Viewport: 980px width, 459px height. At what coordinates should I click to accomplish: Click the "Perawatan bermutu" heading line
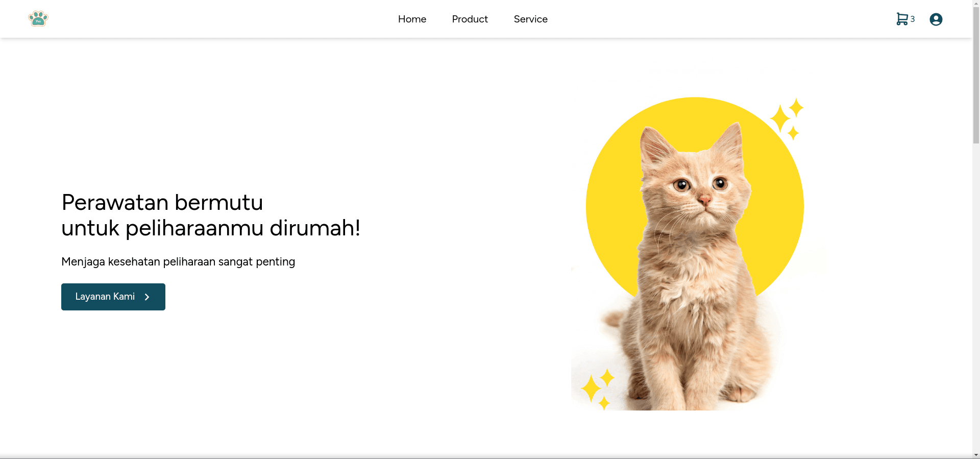pyautogui.click(x=162, y=203)
